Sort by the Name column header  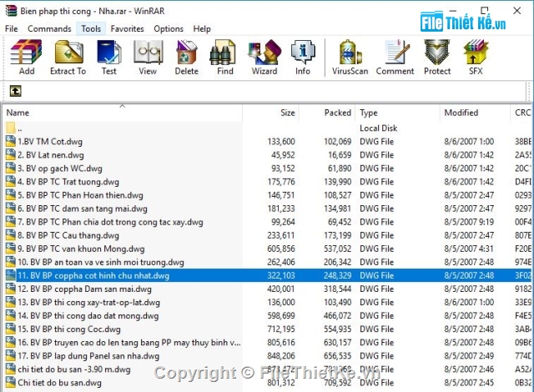click(123, 113)
